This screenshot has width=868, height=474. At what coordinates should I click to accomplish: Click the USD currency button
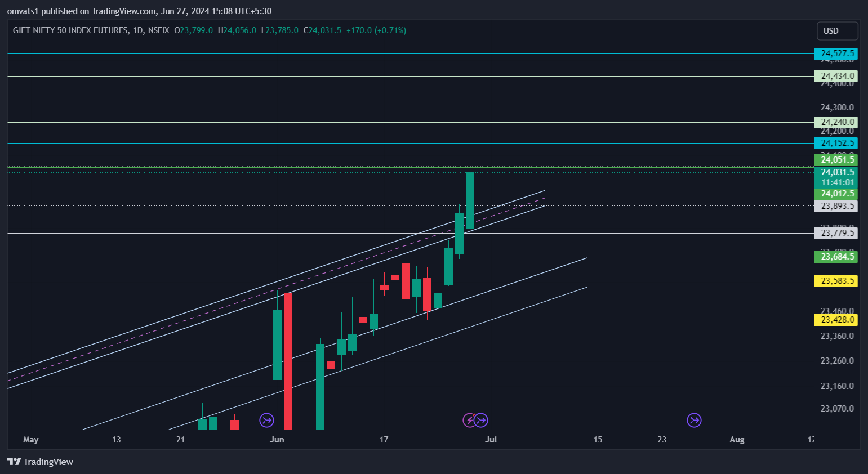click(838, 31)
